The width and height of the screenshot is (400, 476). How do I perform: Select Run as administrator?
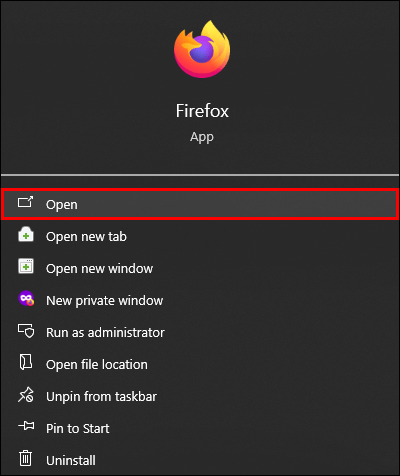click(200, 332)
